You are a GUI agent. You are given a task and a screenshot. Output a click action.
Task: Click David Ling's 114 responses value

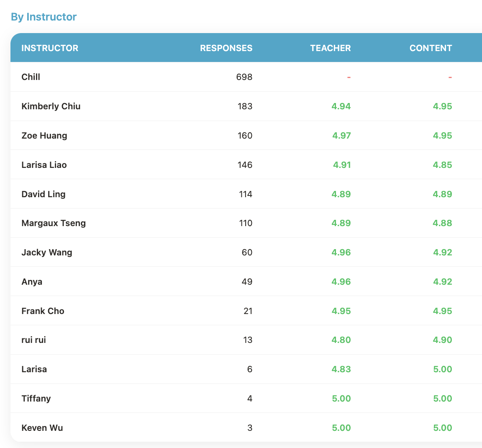245,194
